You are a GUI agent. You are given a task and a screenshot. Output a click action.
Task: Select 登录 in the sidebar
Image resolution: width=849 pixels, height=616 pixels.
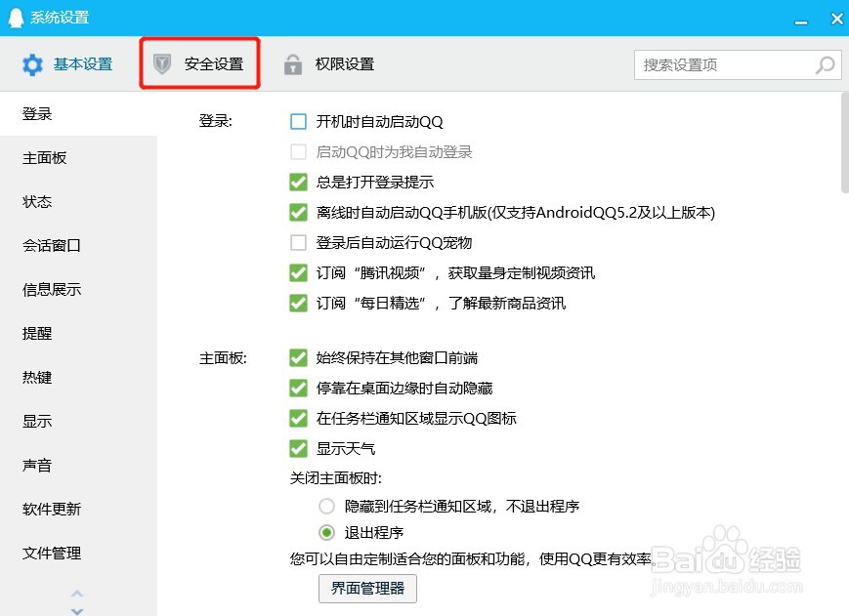pyautogui.click(x=78, y=113)
